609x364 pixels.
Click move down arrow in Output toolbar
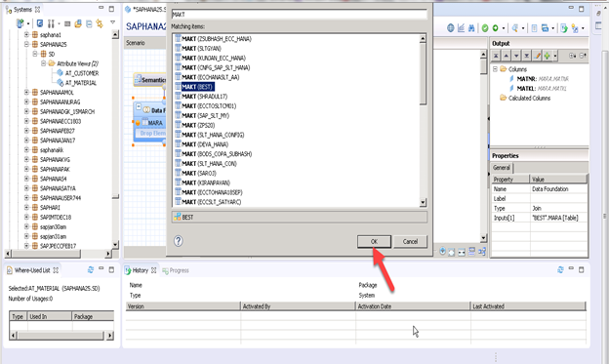point(516,56)
